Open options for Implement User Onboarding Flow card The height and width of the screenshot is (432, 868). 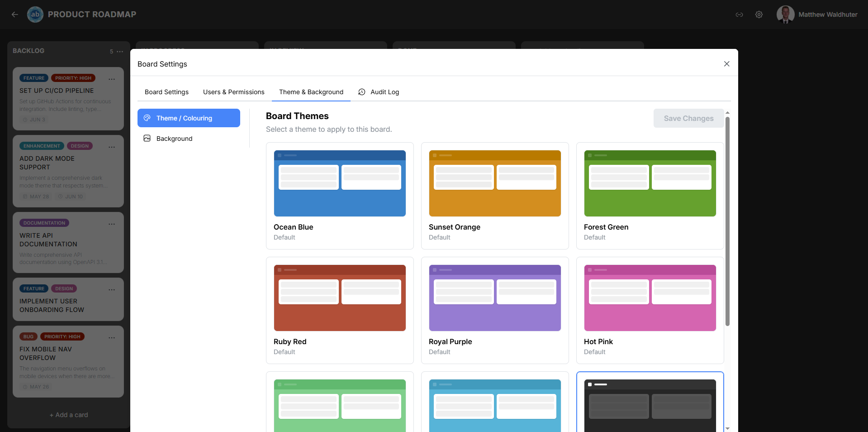[x=112, y=289]
